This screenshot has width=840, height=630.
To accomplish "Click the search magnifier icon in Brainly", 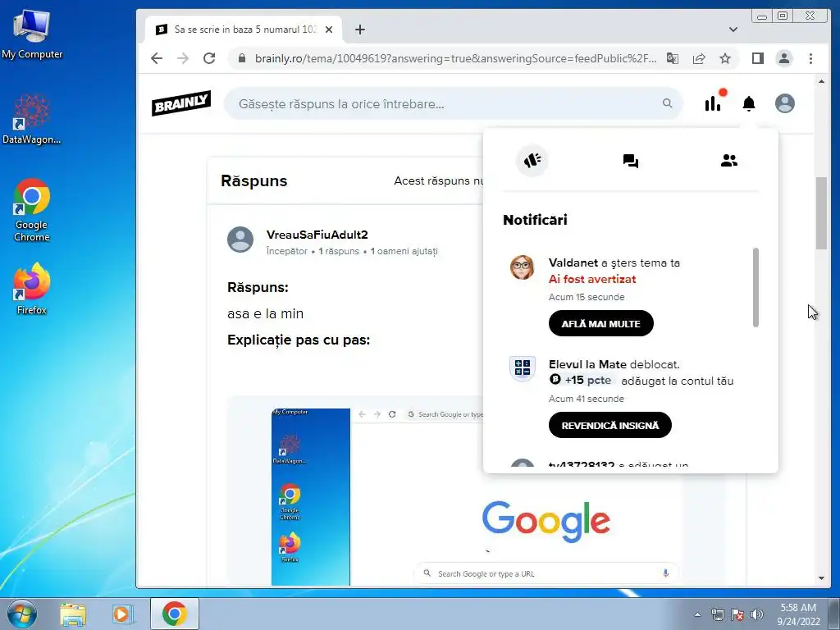I will tap(667, 103).
